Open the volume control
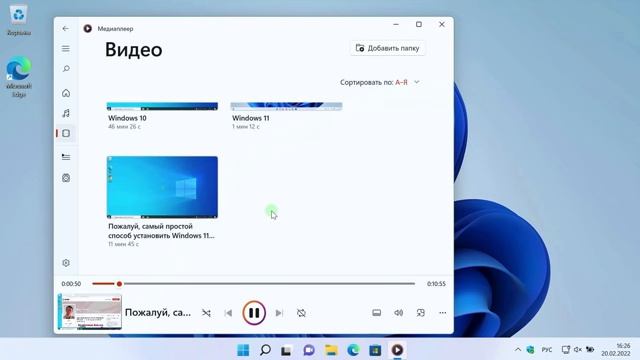640x360 pixels. click(398, 313)
